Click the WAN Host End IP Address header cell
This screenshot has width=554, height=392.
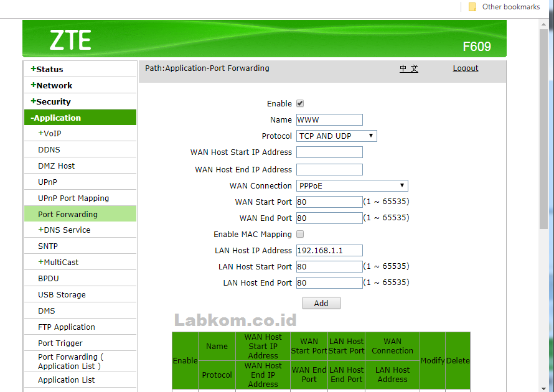point(263,375)
